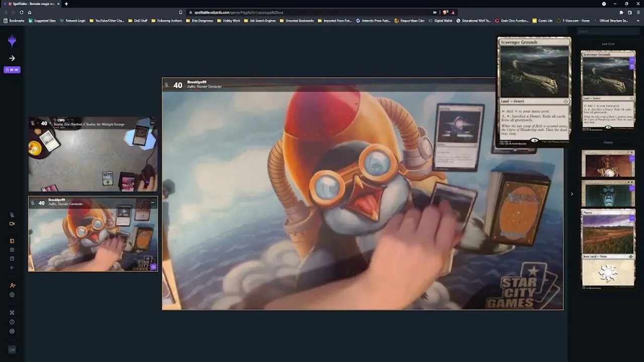Show more bookmarks overflow chevron
Image resolution: width=644 pixels, height=362 pixels.
(638, 21)
